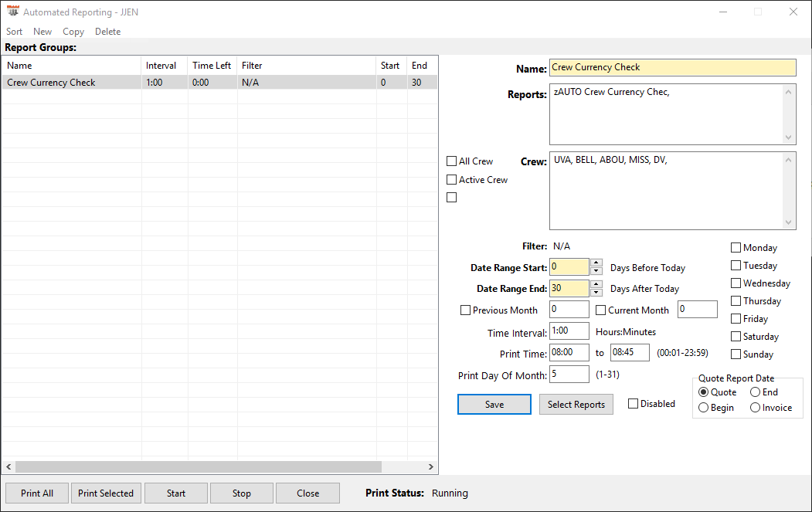
Task: Click right arrow of horizontal list scrollbar
Action: tap(431, 467)
